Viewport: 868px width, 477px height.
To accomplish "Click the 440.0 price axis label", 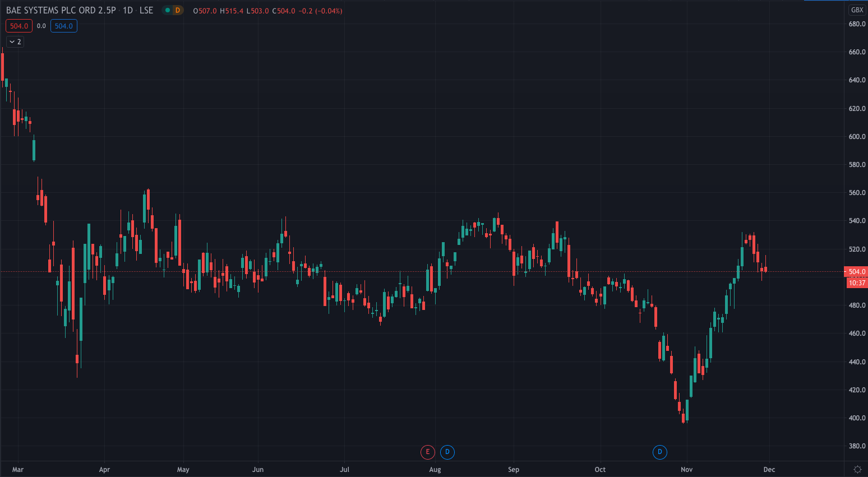I will pyautogui.click(x=857, y=362).
